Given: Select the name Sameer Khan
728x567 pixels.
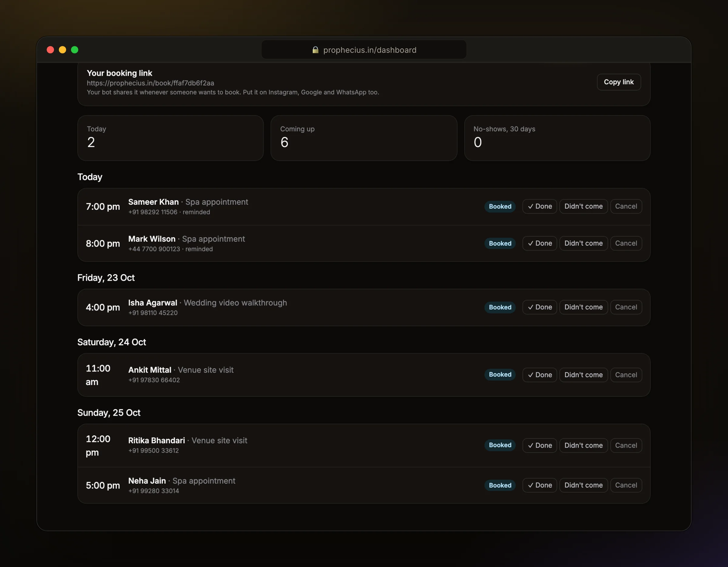Looking at the screenshot, I should [x=153, y=202].
